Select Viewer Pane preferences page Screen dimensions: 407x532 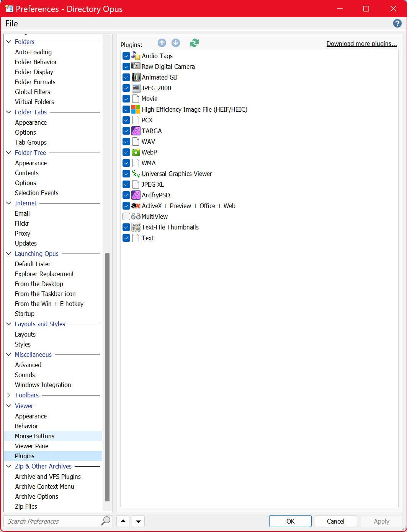31,446
